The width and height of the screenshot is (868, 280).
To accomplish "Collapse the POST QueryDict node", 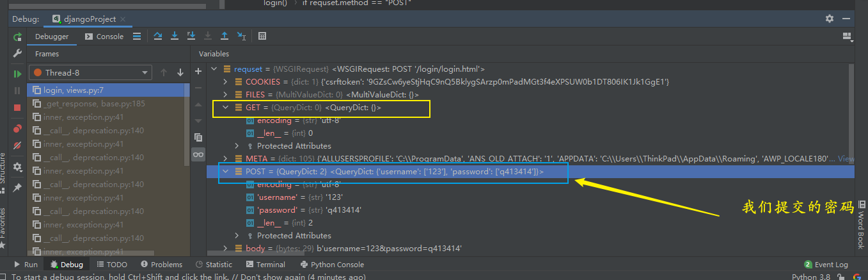I will tap(225, 172).
